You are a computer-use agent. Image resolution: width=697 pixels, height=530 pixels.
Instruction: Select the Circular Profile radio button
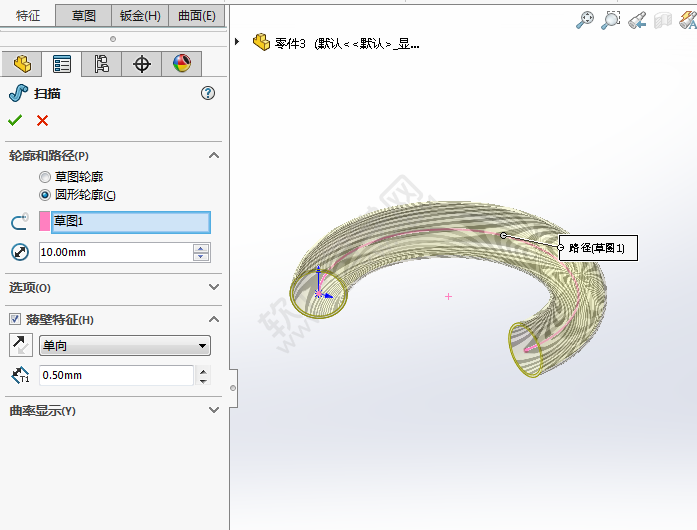click(44, 195)
